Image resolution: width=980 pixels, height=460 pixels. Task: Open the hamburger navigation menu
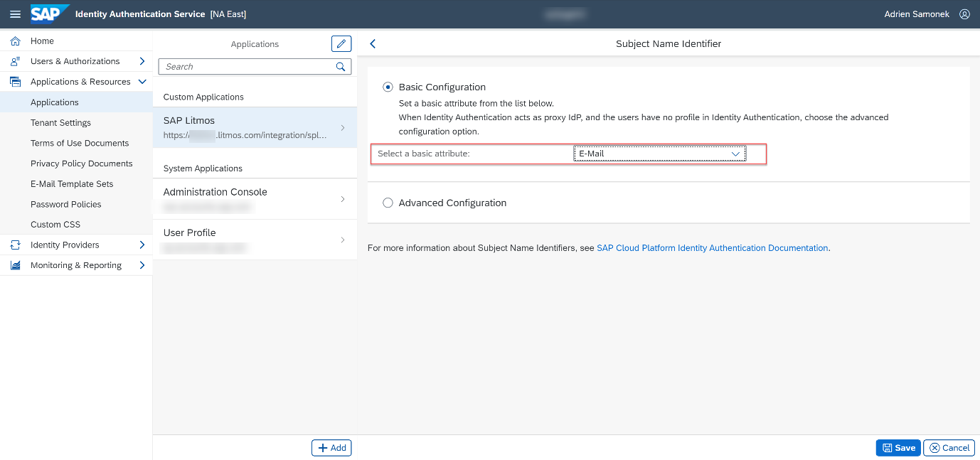coord(15,14)
